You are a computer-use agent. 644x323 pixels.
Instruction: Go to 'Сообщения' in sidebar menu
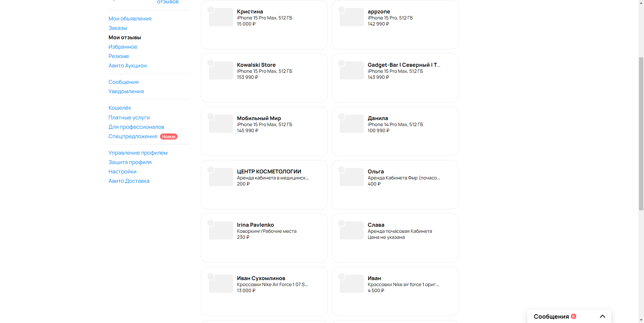tap(123, 82)
